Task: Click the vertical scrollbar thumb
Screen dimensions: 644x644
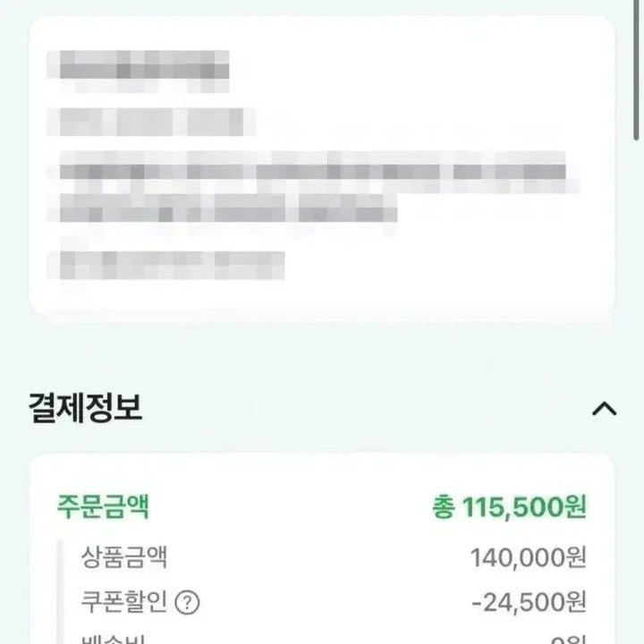Action: tap(637, 72)
